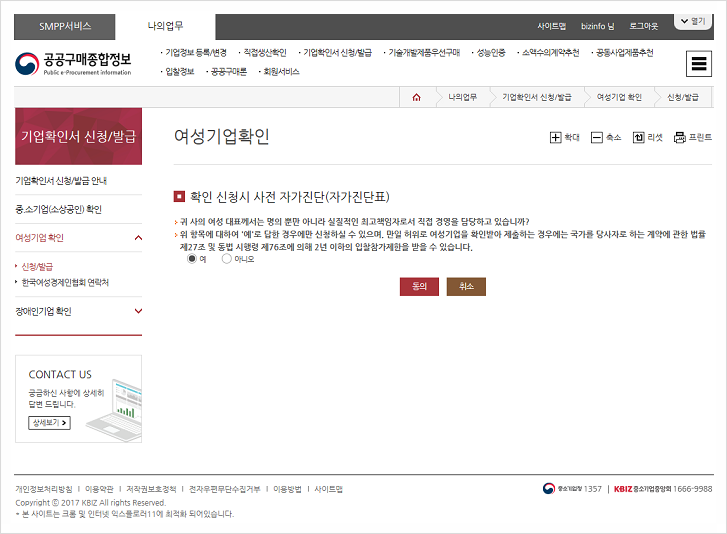Viewport: 727px width, 534px height.
Task: Expand the 열기 dropdown at top right
Action: coord(693,21)
